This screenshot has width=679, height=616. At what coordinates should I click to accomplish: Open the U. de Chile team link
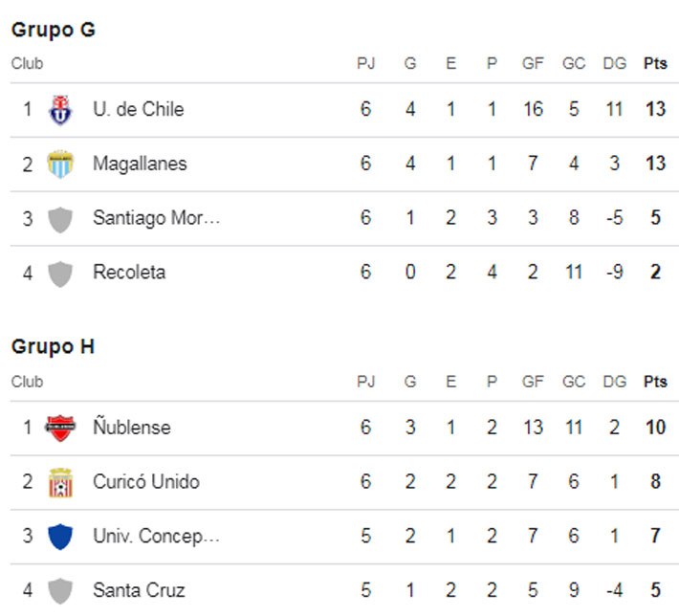[138, 109]
